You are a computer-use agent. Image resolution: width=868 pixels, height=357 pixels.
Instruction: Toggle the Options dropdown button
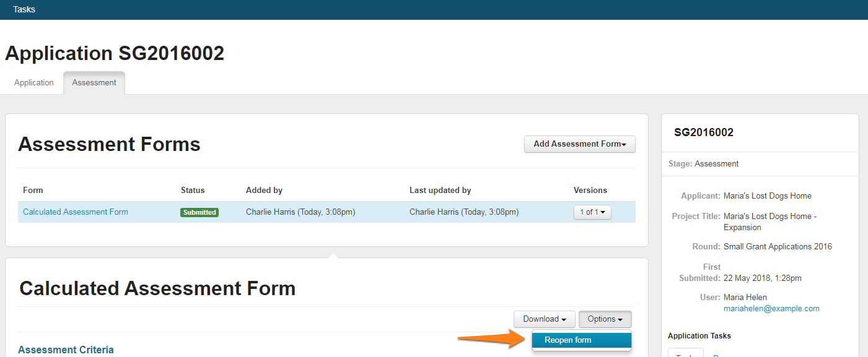(605, 319)
